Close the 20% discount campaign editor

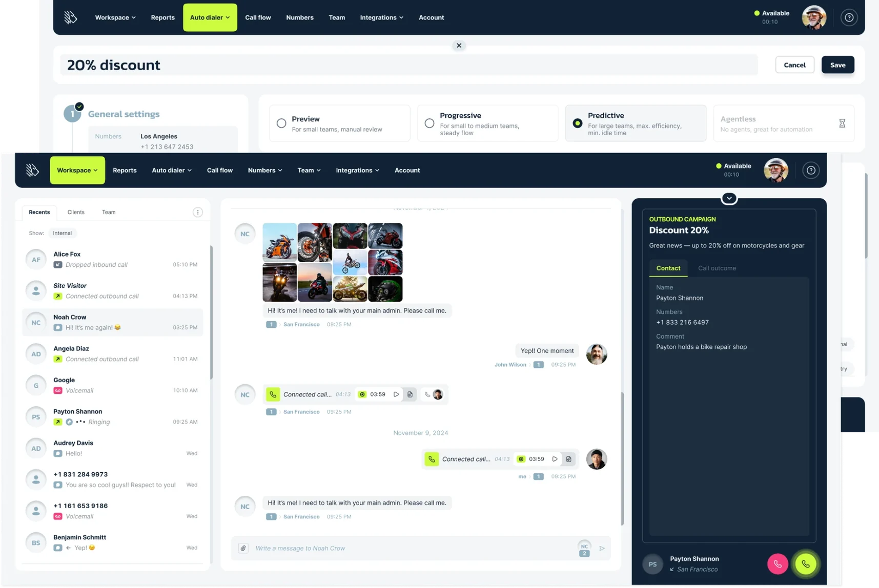click(459, 46)
